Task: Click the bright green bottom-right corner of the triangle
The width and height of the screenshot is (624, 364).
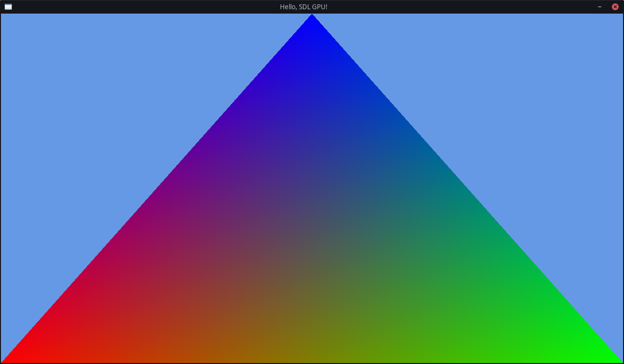Action: (x=610, y=358)
